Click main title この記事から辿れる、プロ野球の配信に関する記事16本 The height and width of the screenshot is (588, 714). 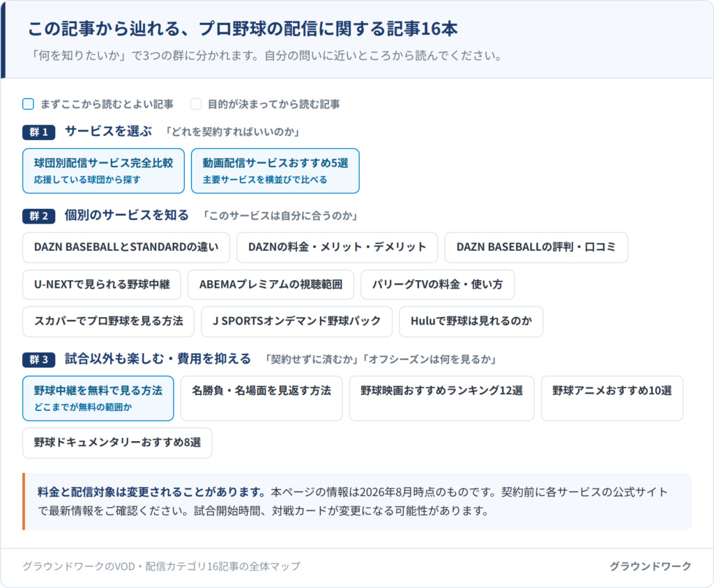(x=243, y=29)
